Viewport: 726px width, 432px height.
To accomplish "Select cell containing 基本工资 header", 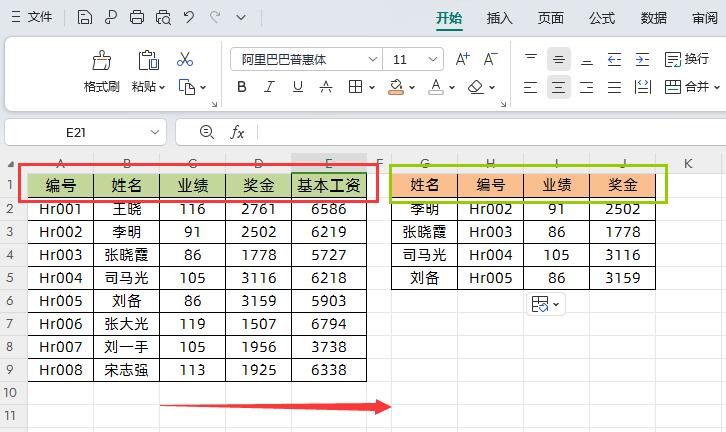I will click(x=329, y=185).
